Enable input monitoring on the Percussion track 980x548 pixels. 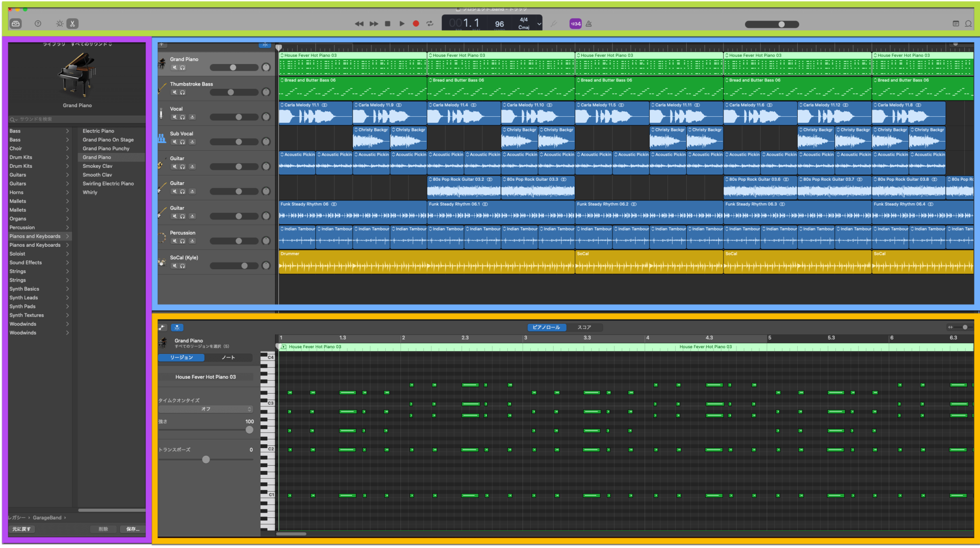(x=193, y=241)
